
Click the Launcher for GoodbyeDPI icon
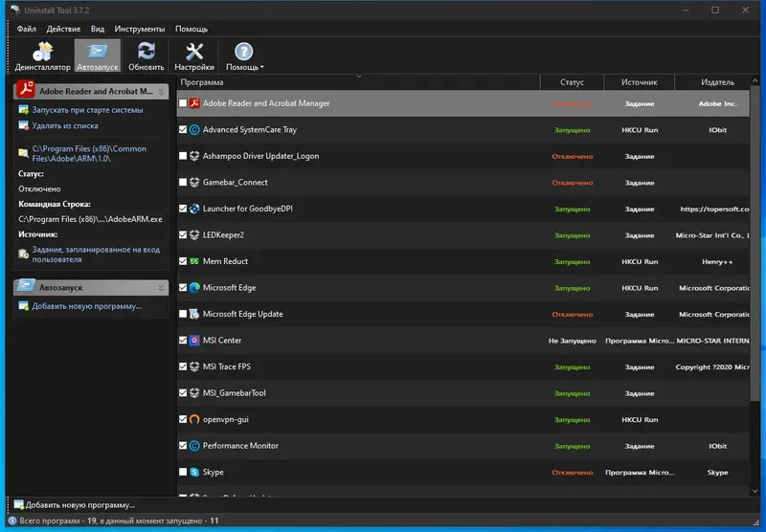pos(194,209)
